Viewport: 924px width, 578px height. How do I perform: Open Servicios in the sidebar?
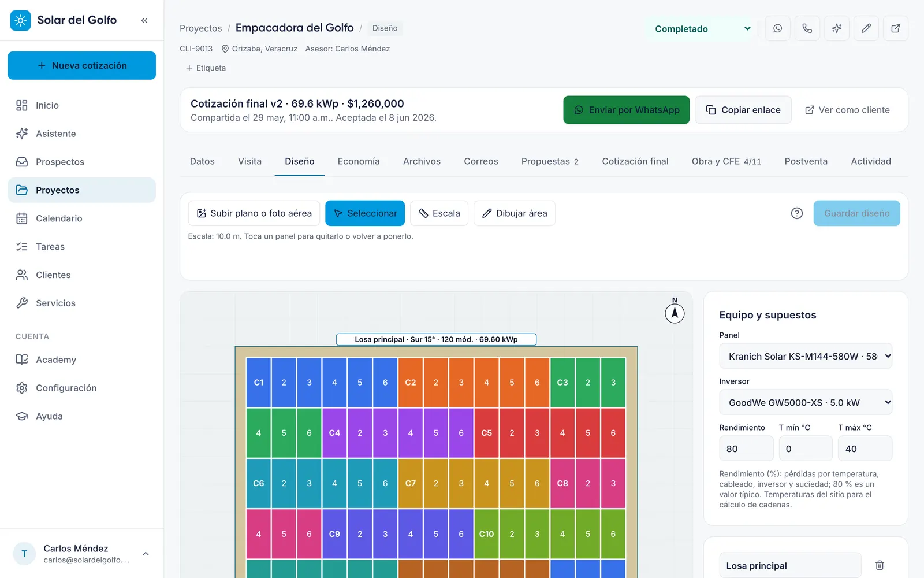81,303
